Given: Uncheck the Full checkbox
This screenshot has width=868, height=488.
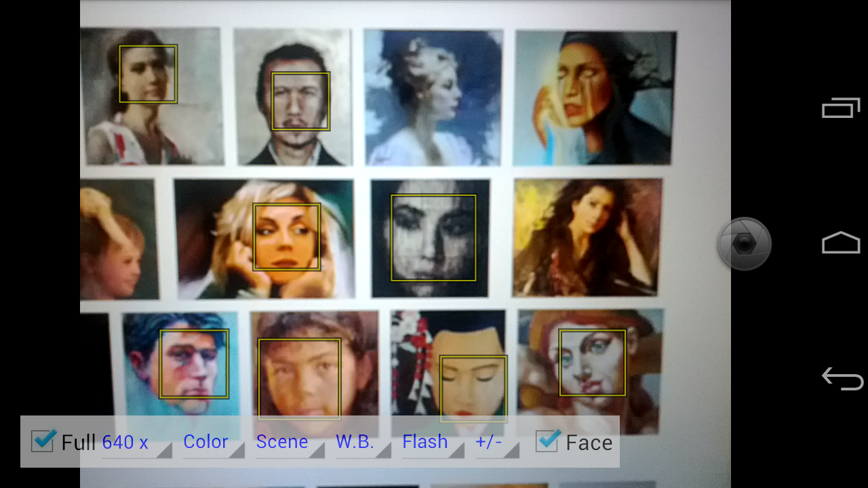Looking at the screenshot, I should pyautogui.click(x=43, y=441).
